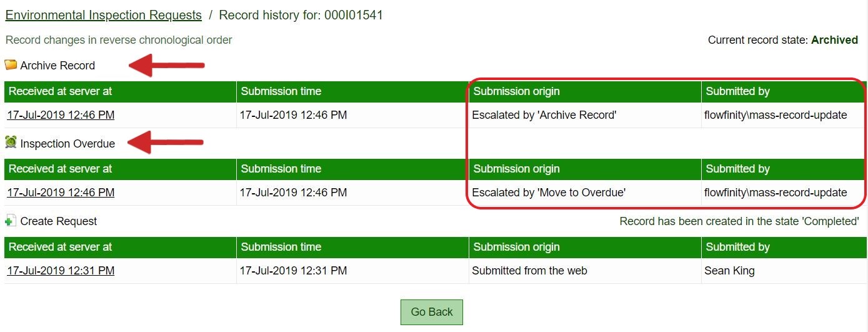Click the Inspection Overdue alarm clock icon
This screenshot has height=332, width=868.
coord(11,143)
